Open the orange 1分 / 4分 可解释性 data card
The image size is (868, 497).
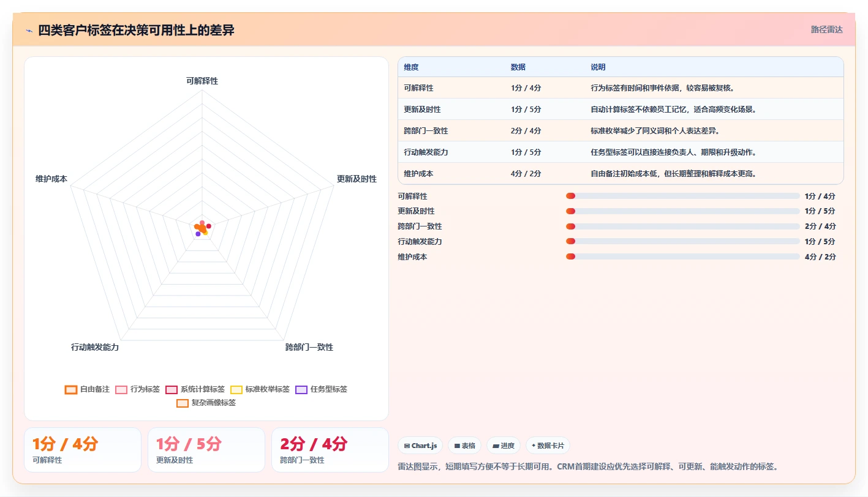click(x=83, y=450)
